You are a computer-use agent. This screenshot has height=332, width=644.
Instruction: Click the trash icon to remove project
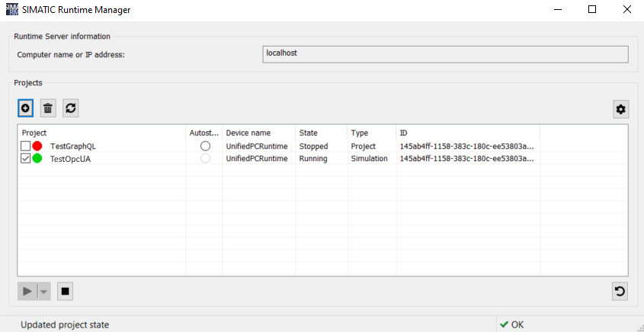pyautogui.click(x=47, y=108)
